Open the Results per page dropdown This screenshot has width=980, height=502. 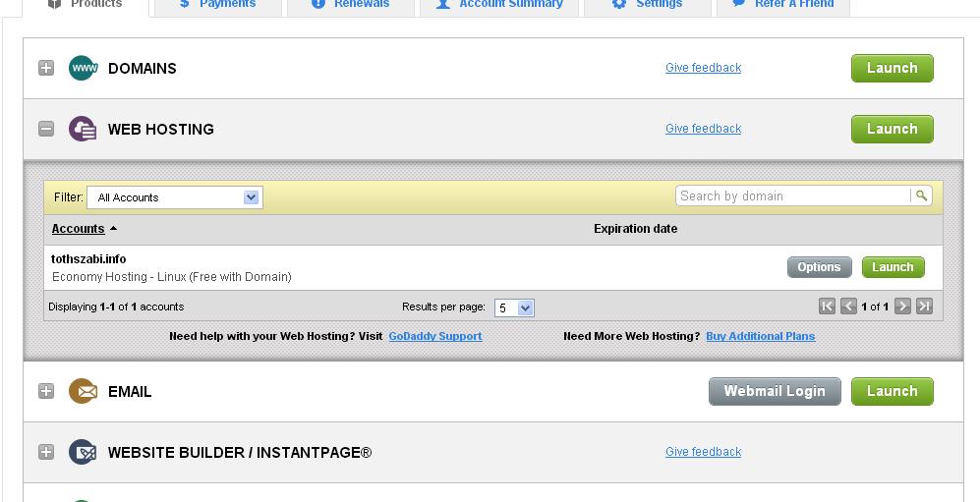coord(514,307)
